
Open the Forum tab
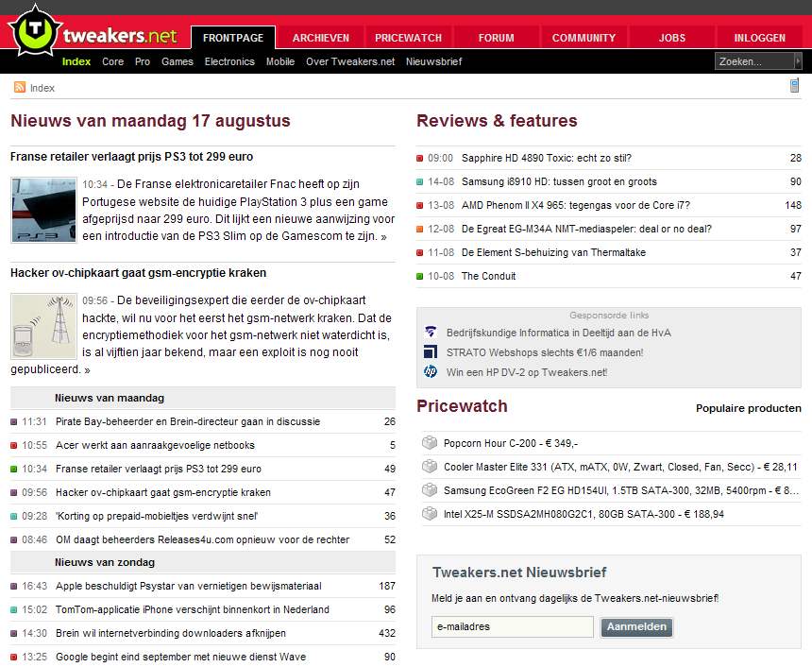point(496,38)
